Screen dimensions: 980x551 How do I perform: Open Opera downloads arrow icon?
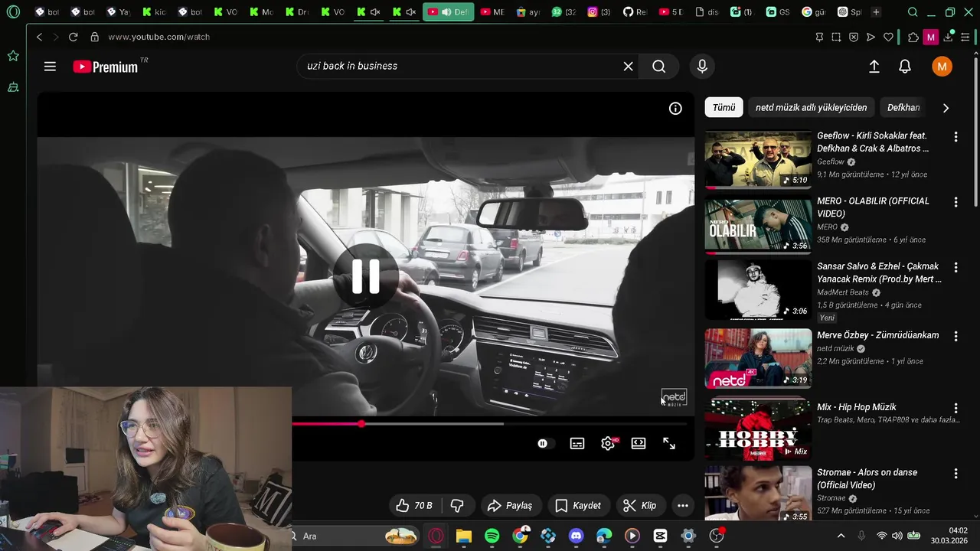click(949, 37)
